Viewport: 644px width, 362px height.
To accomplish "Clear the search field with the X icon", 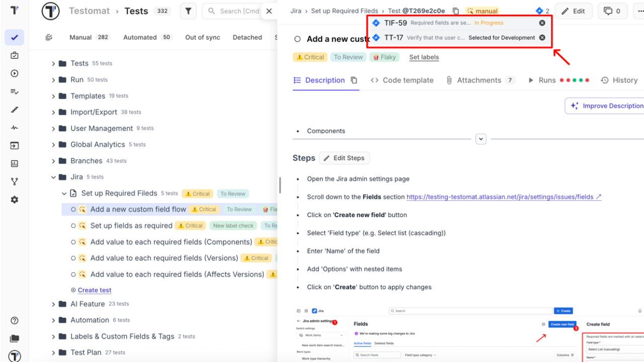I will click(x=269, y=11).
